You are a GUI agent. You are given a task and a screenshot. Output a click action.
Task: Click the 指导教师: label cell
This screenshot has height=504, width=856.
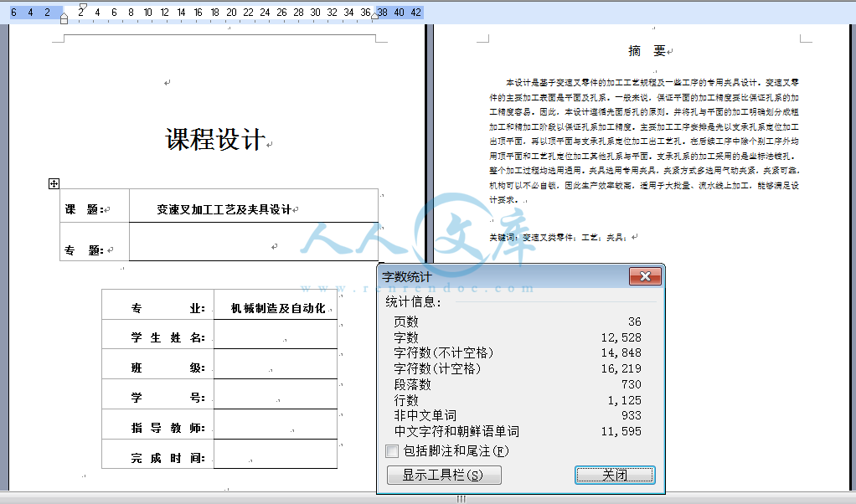[157, 424]
